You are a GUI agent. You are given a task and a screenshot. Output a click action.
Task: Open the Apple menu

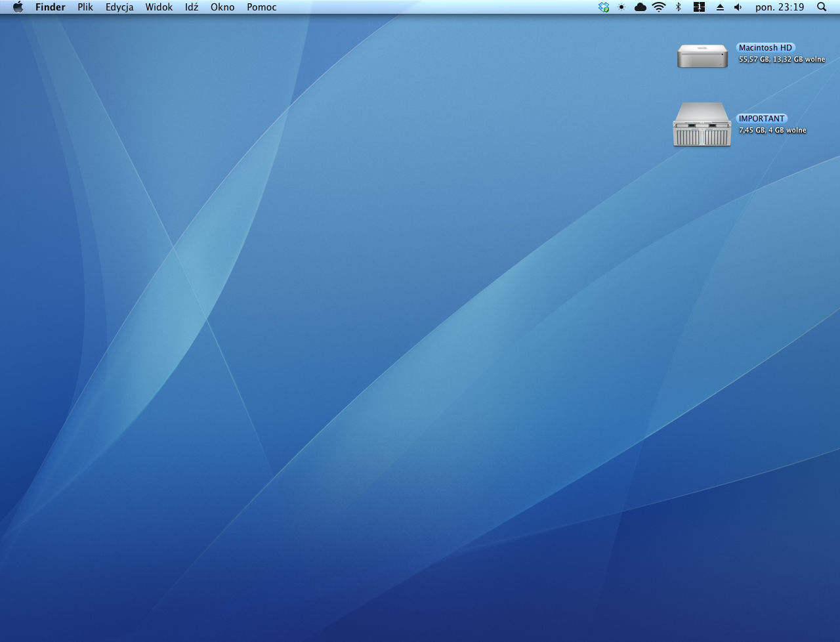18,7
